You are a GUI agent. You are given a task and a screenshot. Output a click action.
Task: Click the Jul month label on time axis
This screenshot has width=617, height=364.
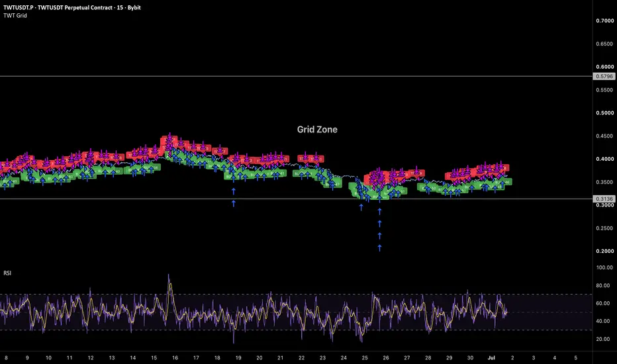pyautogui.click(x=491, y=357)
